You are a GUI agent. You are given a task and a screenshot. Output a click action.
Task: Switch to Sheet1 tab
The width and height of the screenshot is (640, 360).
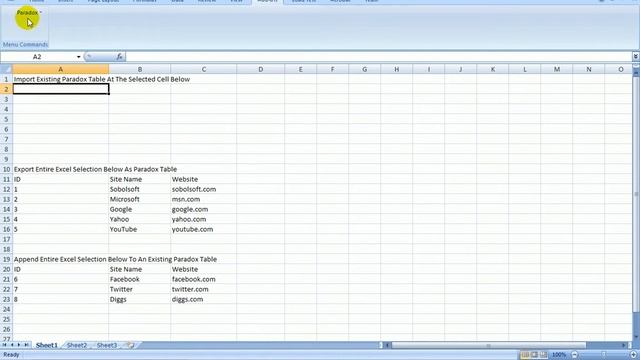[47, 345]
